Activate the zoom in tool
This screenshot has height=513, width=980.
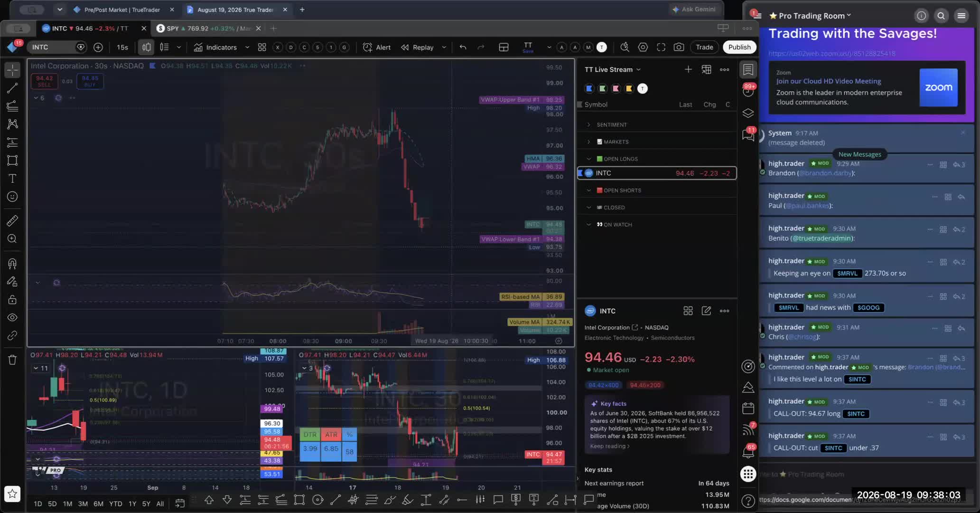coord(12,238)
